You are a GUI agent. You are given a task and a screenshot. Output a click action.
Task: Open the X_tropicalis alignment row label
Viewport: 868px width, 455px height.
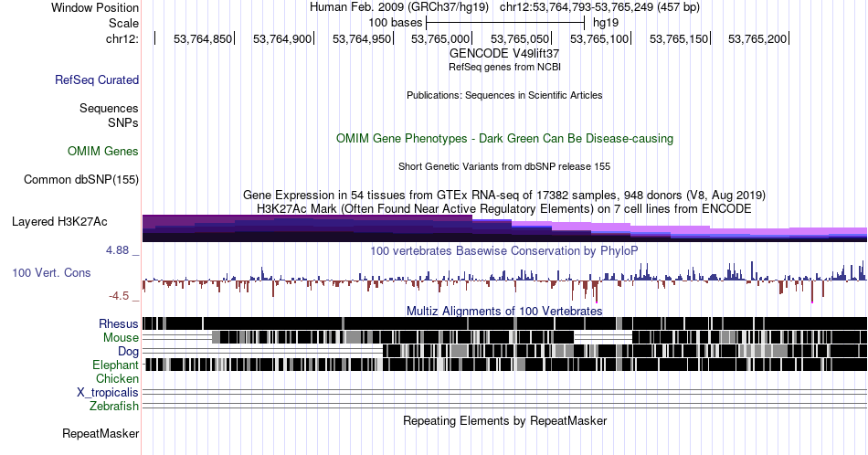[108, 393]
